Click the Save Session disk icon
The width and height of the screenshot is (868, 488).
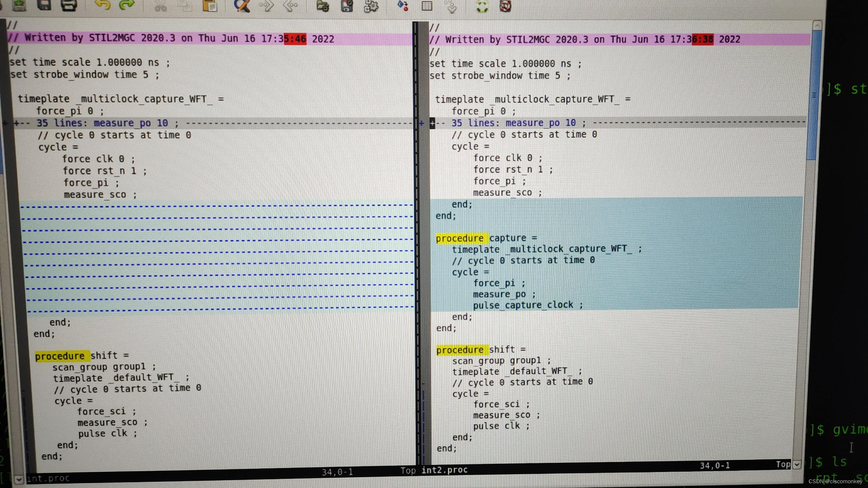pyautogui.click(x=347, y=6)
